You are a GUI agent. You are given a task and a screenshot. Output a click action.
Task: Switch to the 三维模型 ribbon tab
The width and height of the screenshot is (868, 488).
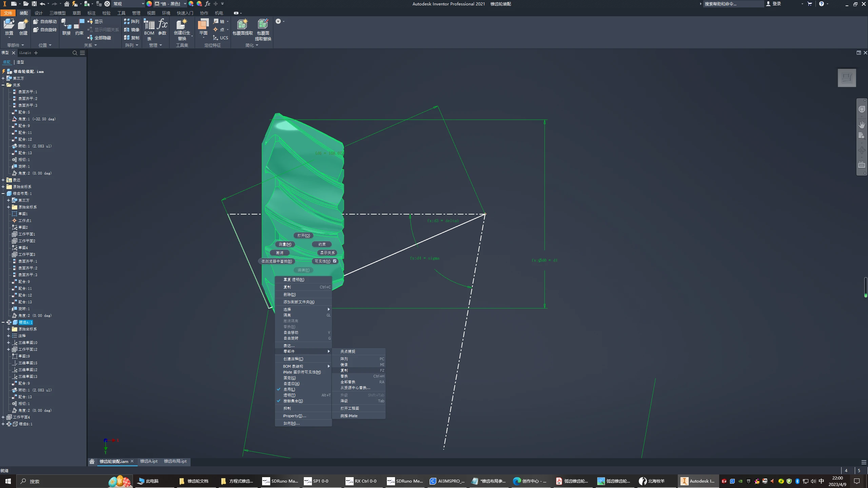tap(58, 13)
